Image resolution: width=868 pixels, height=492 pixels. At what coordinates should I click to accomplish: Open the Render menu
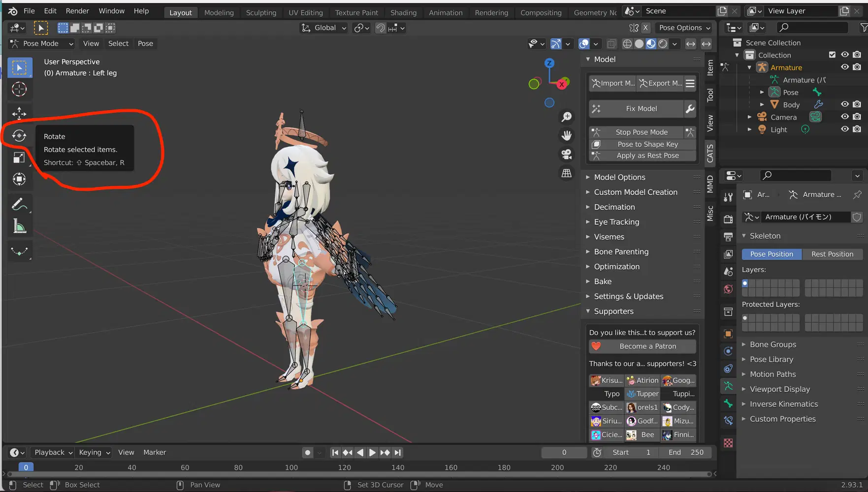[77, 11]
